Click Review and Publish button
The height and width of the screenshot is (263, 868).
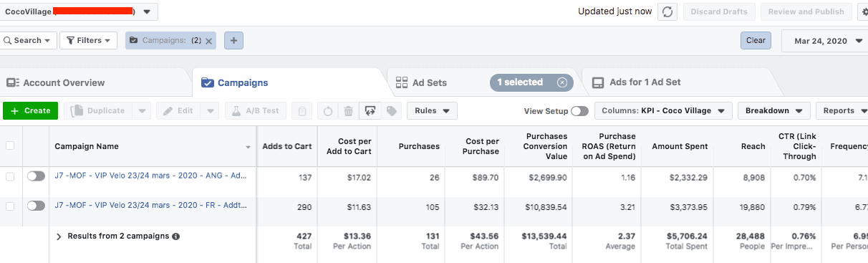[x=806, y=11]
